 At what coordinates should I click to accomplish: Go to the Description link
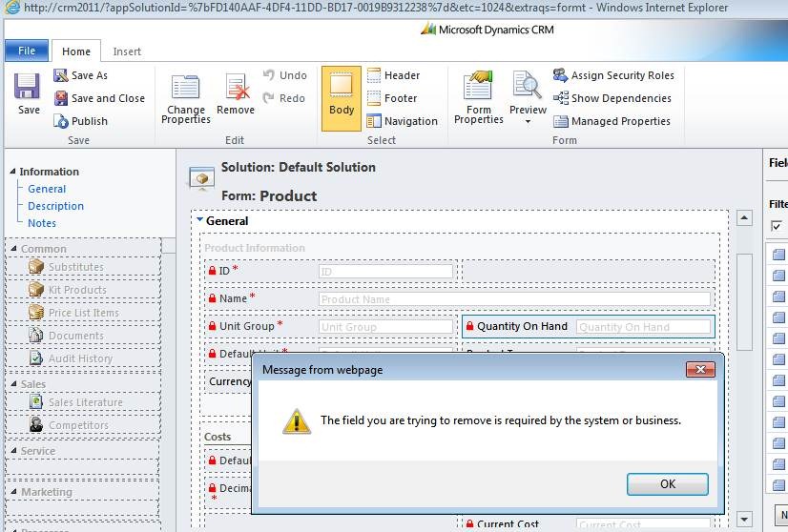(55, 206)
